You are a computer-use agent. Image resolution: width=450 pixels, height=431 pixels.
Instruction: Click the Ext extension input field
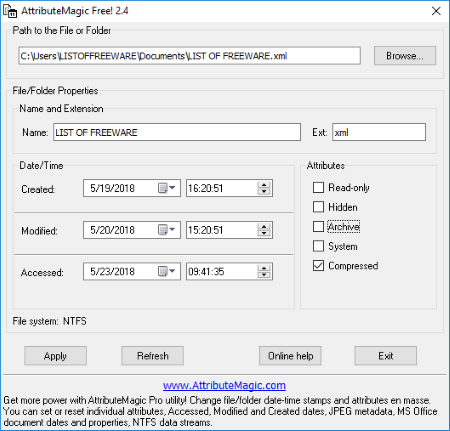[x=379, y=132]
